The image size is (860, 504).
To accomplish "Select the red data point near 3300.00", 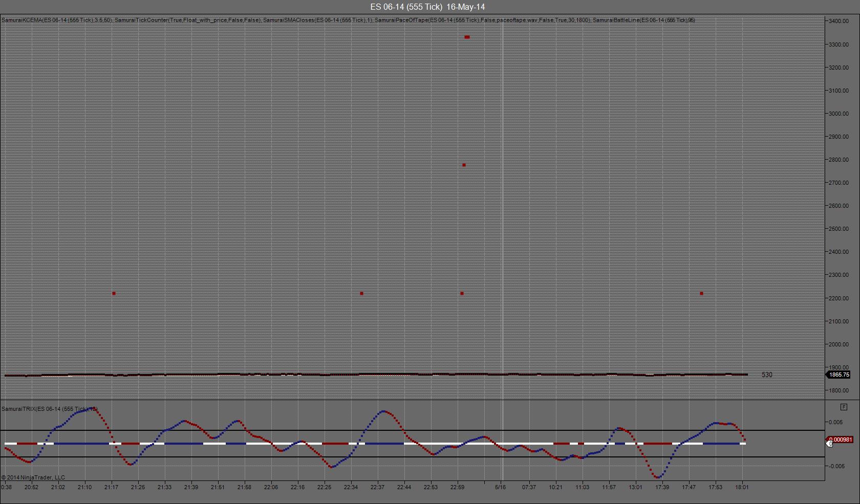I will pos(467,37).
